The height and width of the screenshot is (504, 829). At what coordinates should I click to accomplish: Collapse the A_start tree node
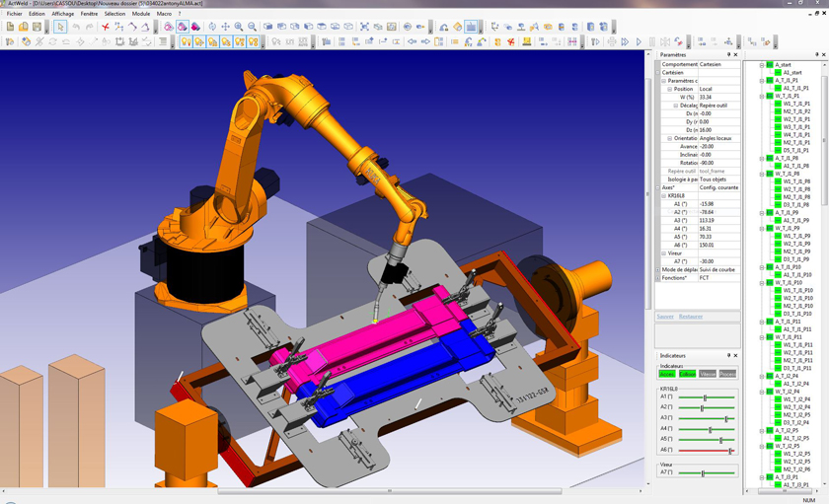tap(762, 65)
